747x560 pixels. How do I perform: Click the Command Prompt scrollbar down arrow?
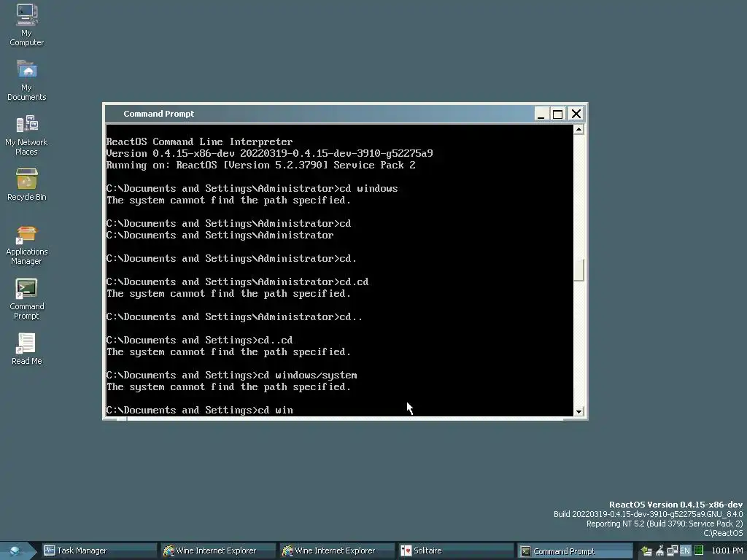(x=578, y=411)
